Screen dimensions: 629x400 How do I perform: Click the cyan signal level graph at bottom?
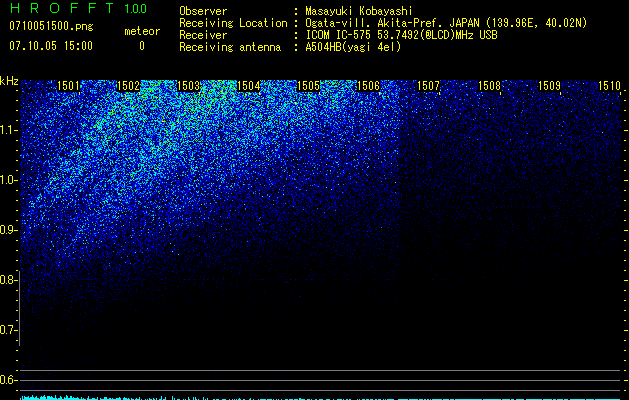[321, 398]
